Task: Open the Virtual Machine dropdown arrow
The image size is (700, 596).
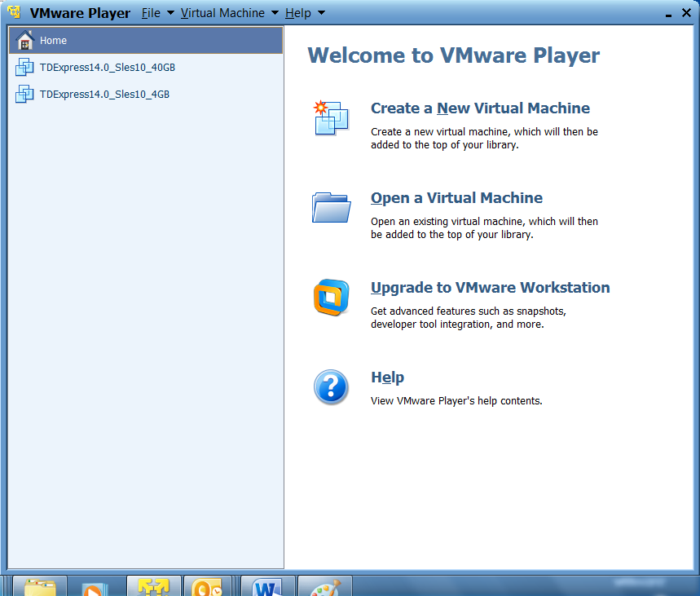Action: click(x=275, y=12)
